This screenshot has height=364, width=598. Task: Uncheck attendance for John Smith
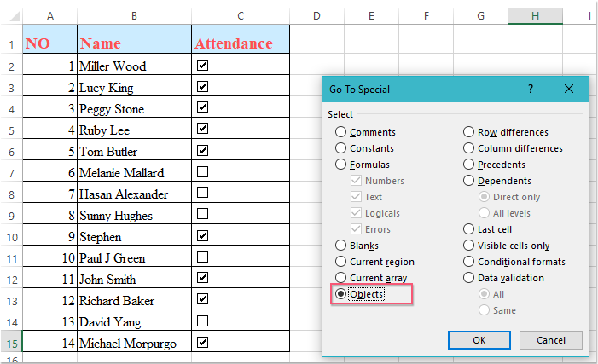pos(202,278)
